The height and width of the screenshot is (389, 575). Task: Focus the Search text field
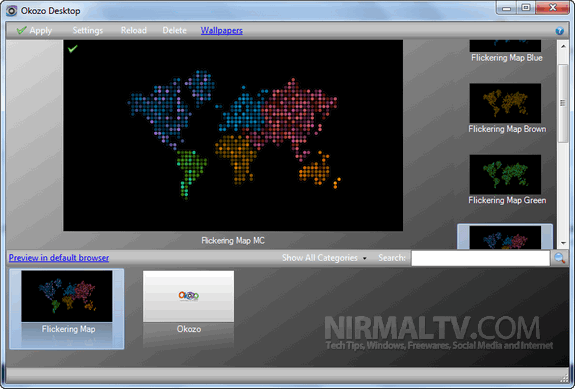tap(480, 258)
